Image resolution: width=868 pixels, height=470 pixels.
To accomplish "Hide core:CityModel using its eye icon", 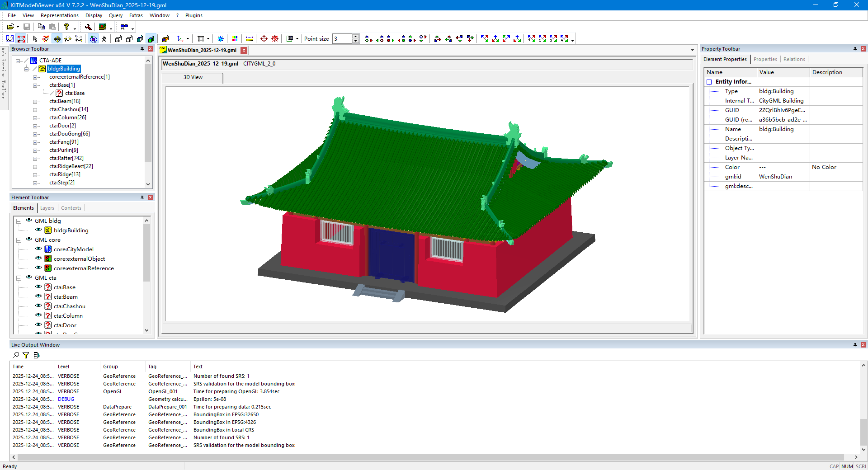I will click(x=38, y=249).
